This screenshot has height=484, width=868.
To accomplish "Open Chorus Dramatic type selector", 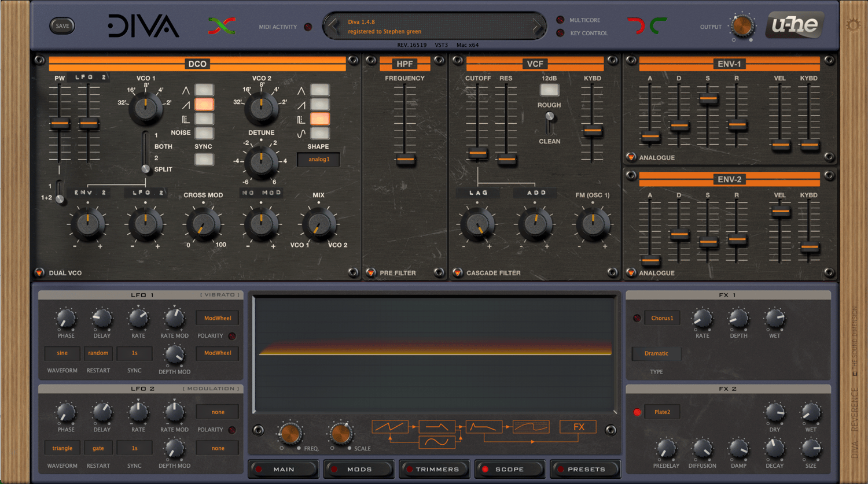I will point(656,353).
